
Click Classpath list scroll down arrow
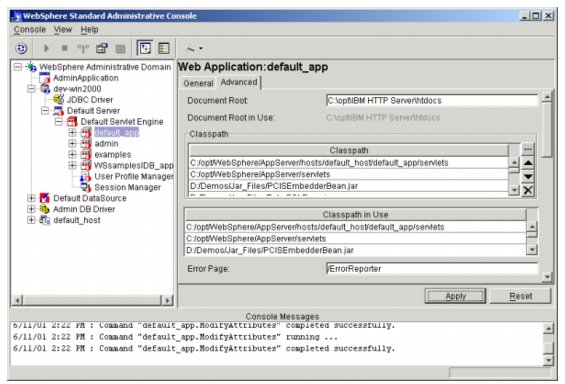514,190
